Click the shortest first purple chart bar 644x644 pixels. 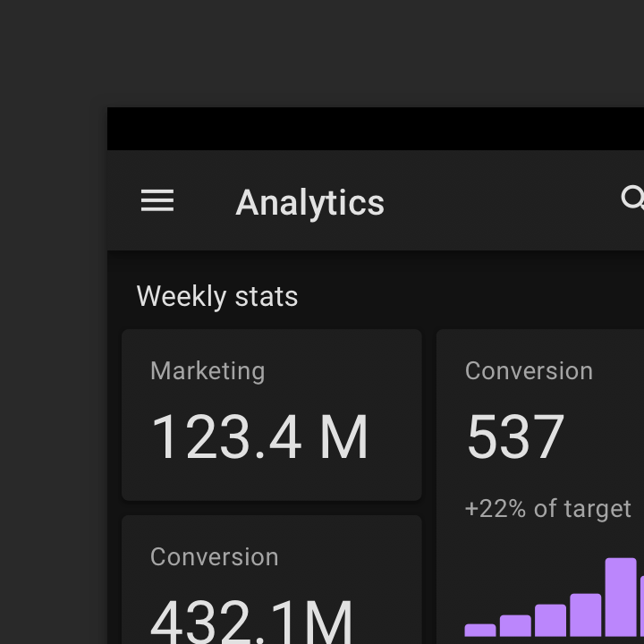coord(480,631)
